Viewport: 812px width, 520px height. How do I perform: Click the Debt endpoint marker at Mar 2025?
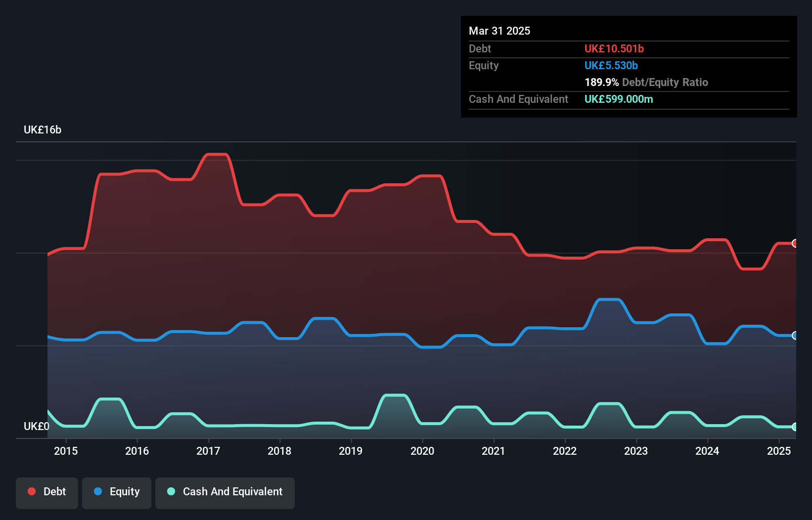(795, 243)
